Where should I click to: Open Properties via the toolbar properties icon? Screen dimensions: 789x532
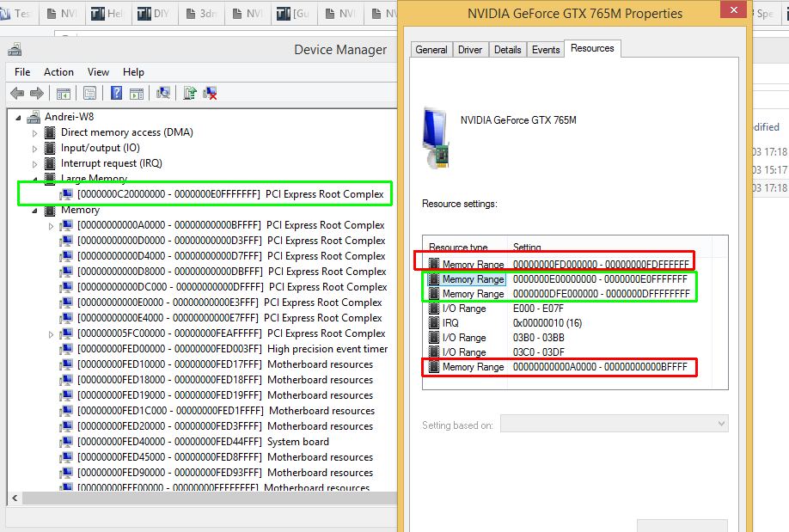[90, 93]
